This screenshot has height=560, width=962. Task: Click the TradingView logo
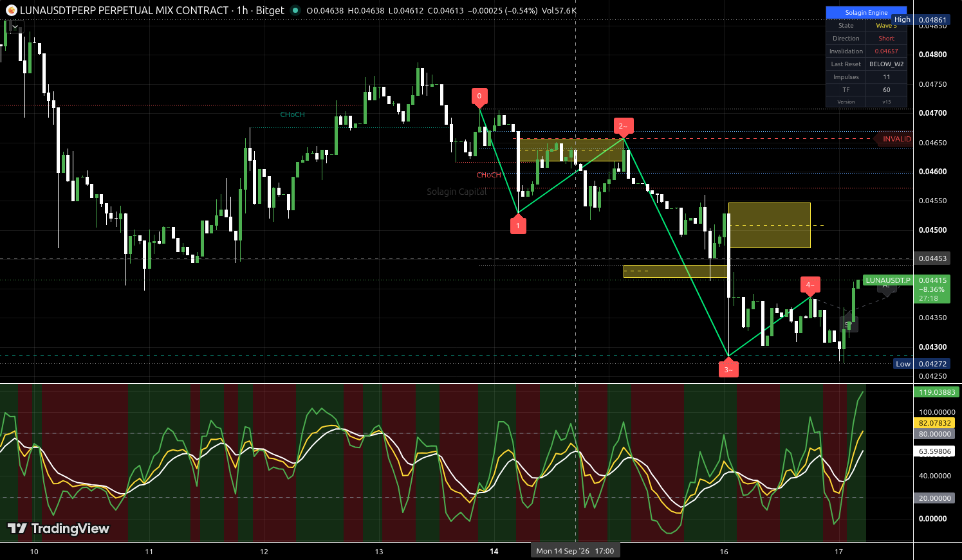58,528
